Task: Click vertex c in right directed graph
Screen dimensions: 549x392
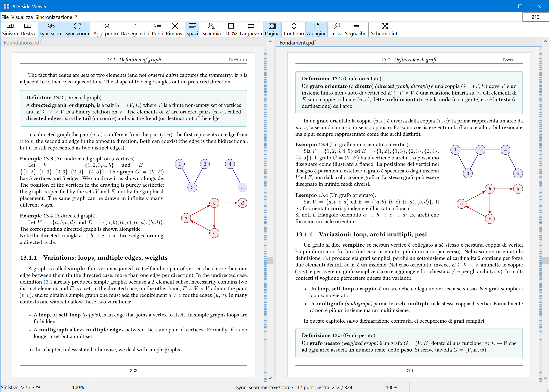Action: [x=490, y=219]
